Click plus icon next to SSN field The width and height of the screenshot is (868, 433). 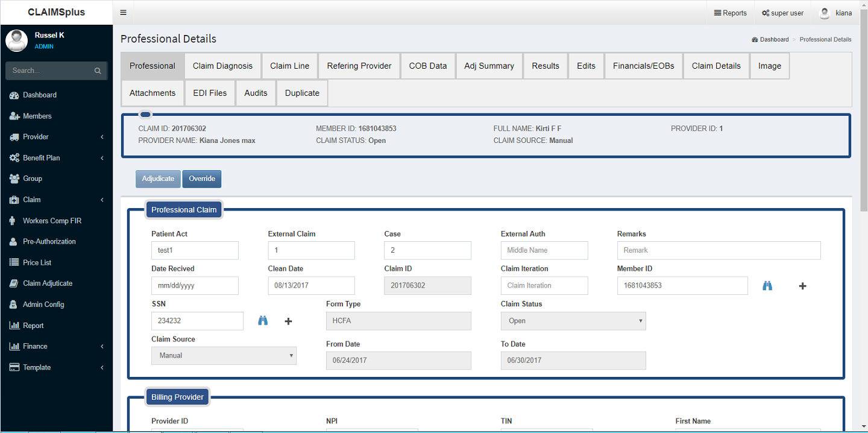288,321
